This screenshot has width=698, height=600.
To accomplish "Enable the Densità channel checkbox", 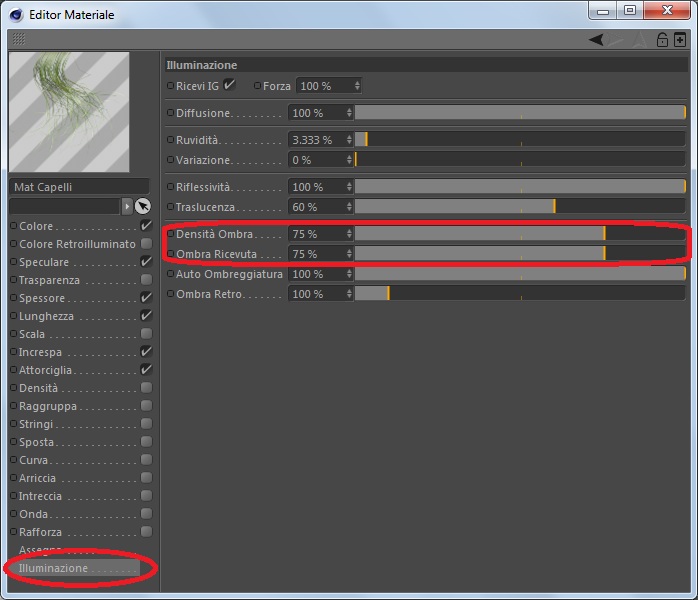I will 146,388.
